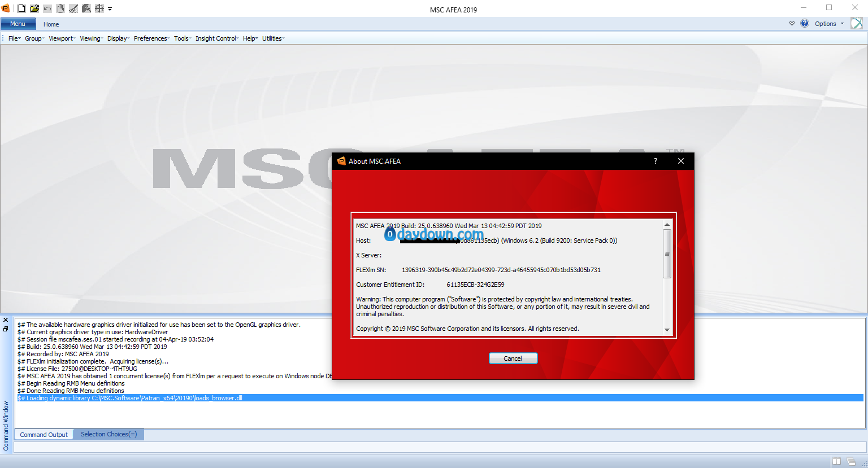Open the File menu

14,38
